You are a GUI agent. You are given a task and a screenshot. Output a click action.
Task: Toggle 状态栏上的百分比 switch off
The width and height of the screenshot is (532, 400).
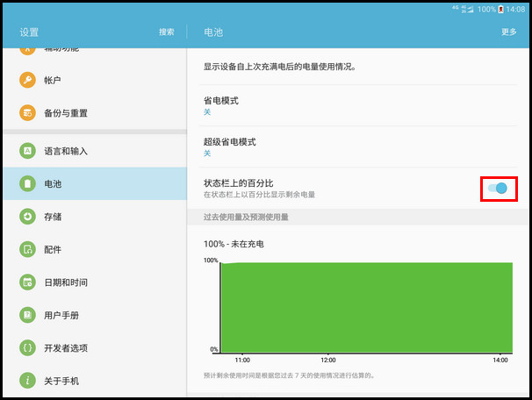click(x=498, y=188)
